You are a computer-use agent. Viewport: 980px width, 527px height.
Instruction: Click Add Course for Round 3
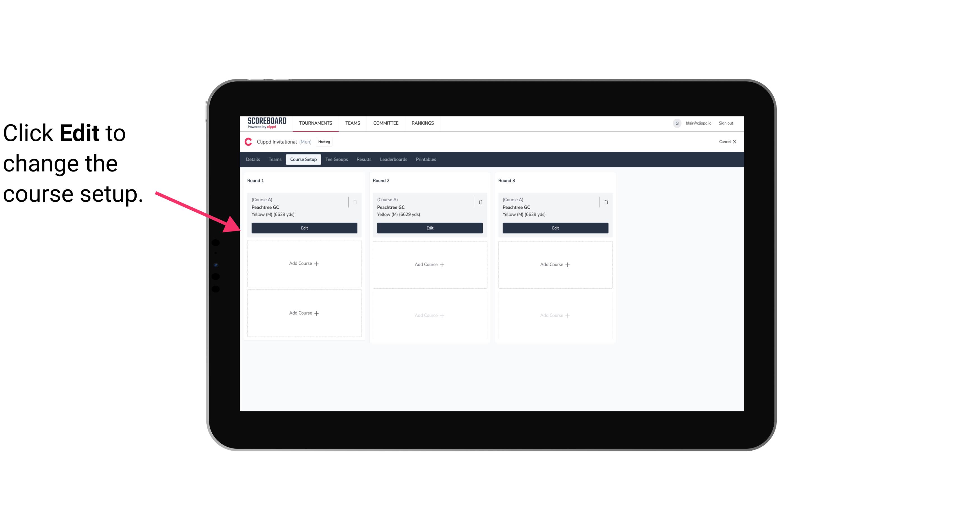[x=555, y=264]
